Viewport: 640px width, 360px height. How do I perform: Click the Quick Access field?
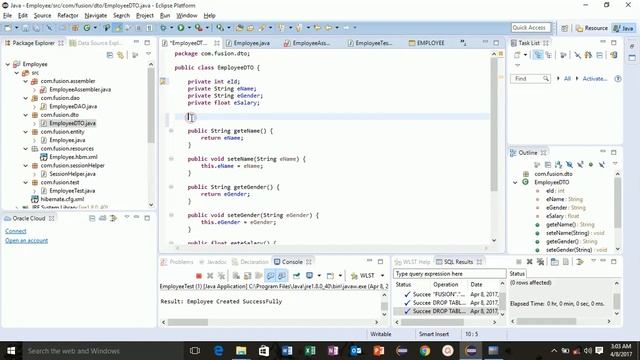coord(530,28)
